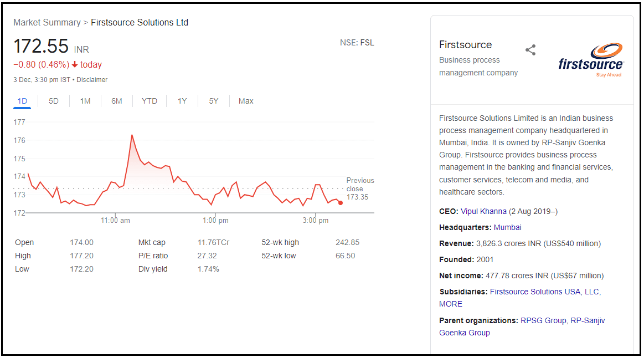This screenshot has width=644, height=357.
Task: Click the Firstsource Solutions Ltd heading
Action: point(140,22)
